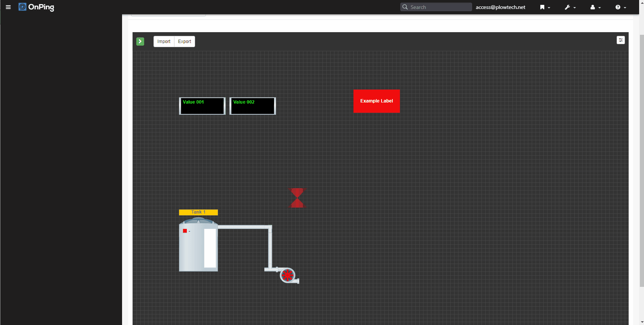Select the Value 001 display widget
The image size is (644, 325).
(x=202, y=106)
